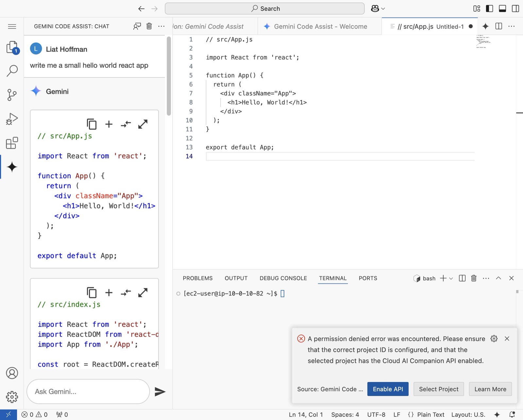523x420 pixels.
Task: Maximize the terminal panel size
Action: tap(498, 278)
